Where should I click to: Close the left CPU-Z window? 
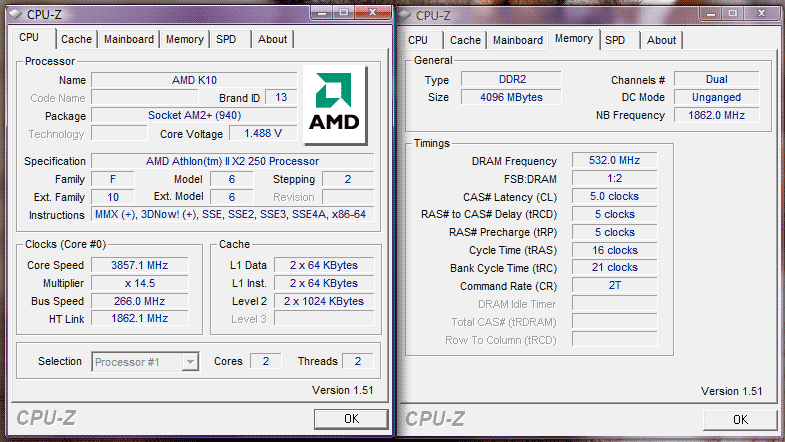372,13
